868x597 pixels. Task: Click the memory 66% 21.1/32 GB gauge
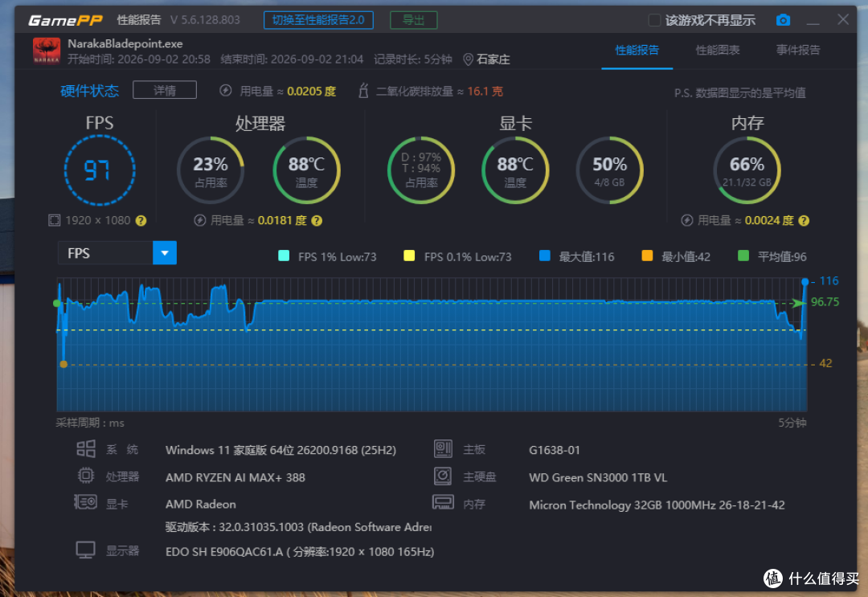pos(747,170)
